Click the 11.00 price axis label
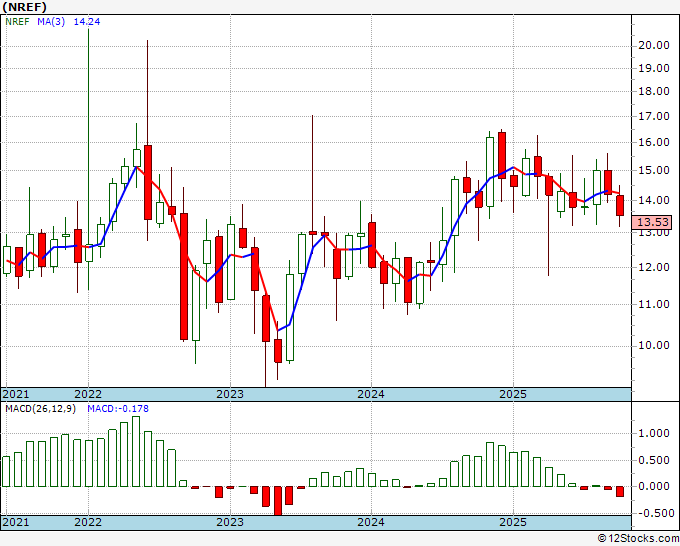 pyautogui.click(x=654, y=304)
